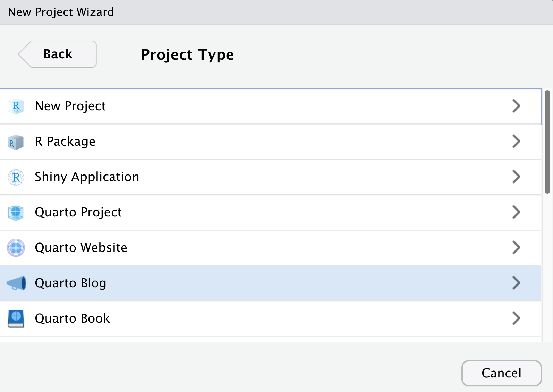Open Quarto Website using its chevron
Screen dimensions: 553x392
point(516,248)
